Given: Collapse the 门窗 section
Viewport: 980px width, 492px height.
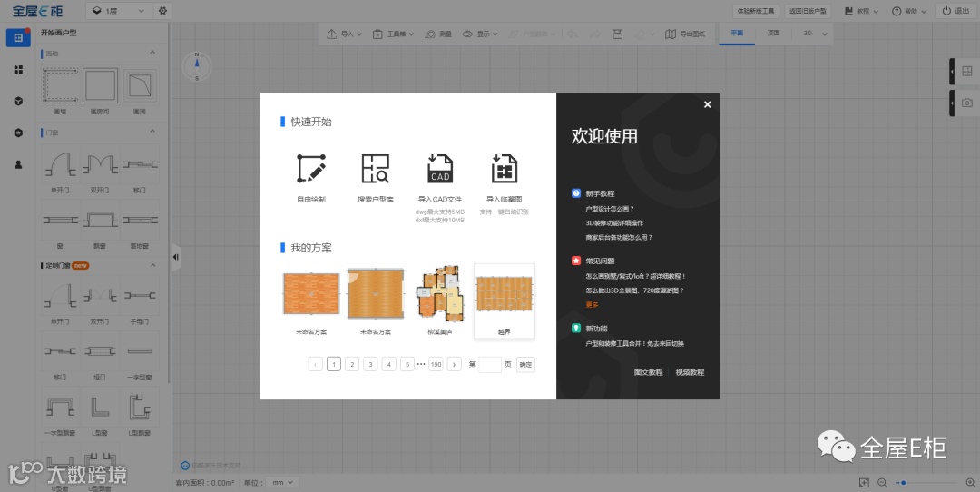Looking at the screenshot, I should pyautogui.click(x=152, y=132).
